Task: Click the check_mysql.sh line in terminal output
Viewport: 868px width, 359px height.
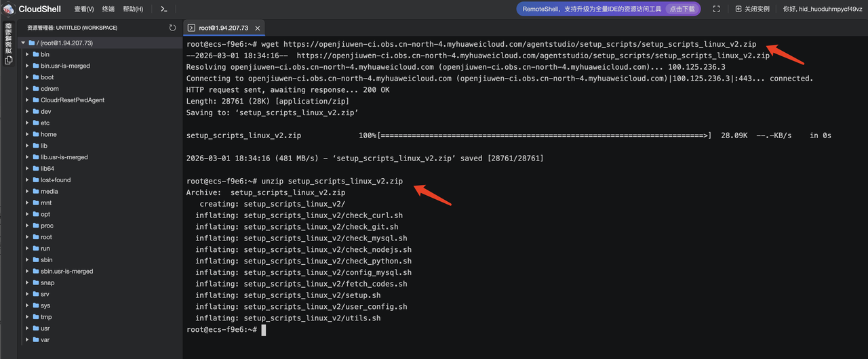Action: (x=301, y=238)
